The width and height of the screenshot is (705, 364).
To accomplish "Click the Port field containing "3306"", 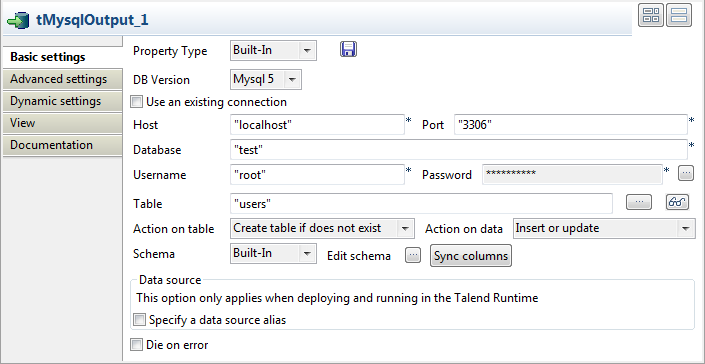I will point(571,124).
